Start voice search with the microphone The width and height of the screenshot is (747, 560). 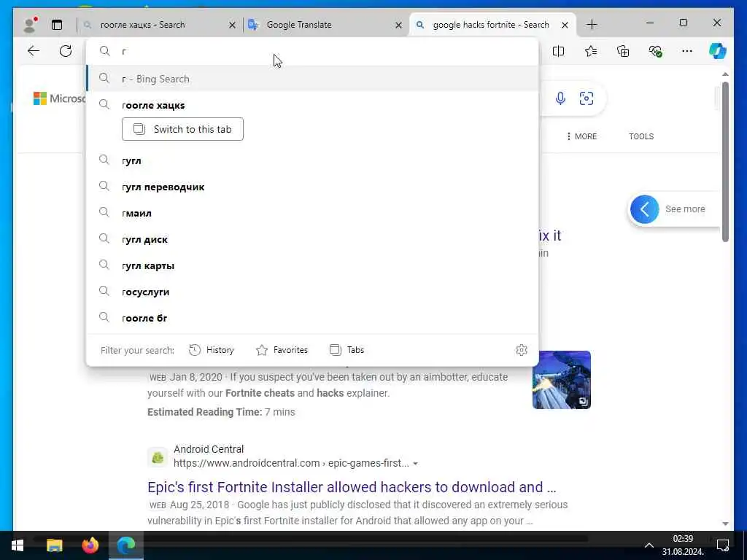click(561, 98)
